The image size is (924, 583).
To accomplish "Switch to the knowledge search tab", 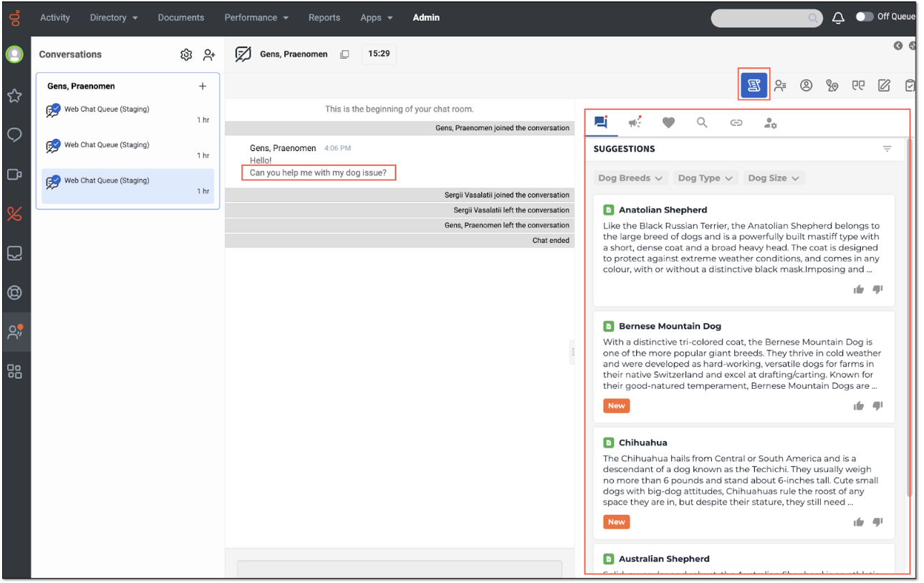I will (x=702, y=122).
